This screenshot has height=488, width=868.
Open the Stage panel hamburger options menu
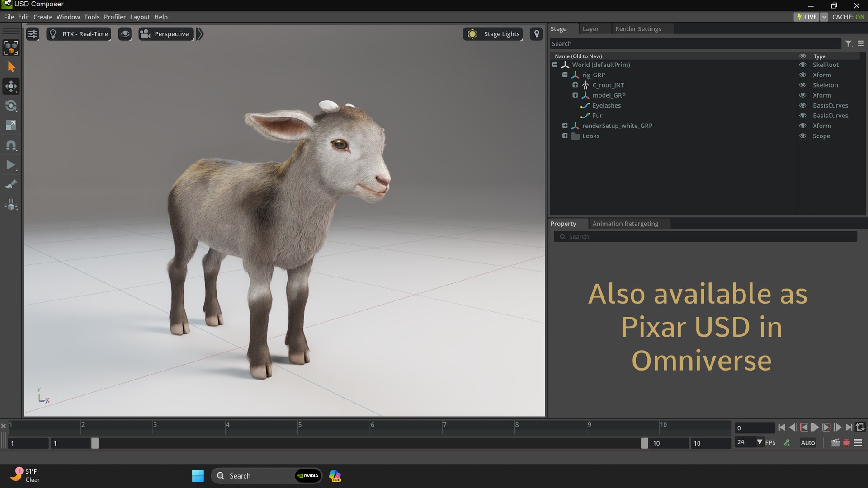click(x=861, y=43)
